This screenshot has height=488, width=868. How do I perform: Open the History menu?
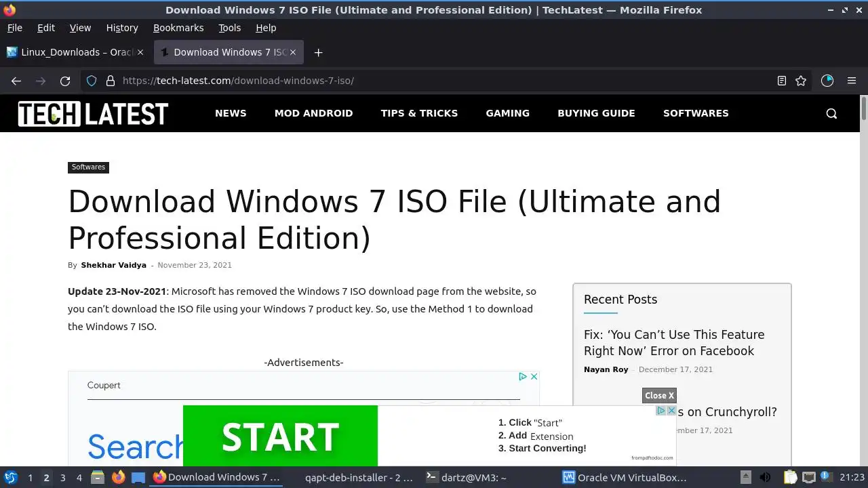[122, 28]
